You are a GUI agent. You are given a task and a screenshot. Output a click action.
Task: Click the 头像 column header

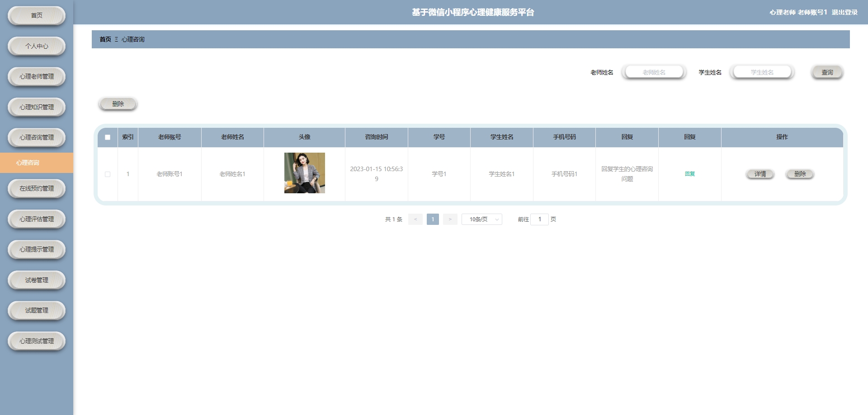305,137
